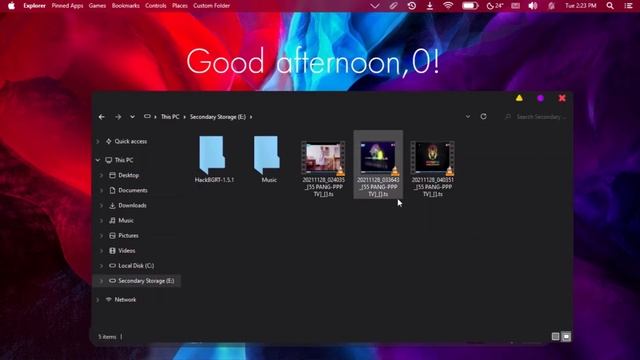Screen dimensions: 640x360
Task: Select Downloads in the sidebar
Action: coord(132,205)
